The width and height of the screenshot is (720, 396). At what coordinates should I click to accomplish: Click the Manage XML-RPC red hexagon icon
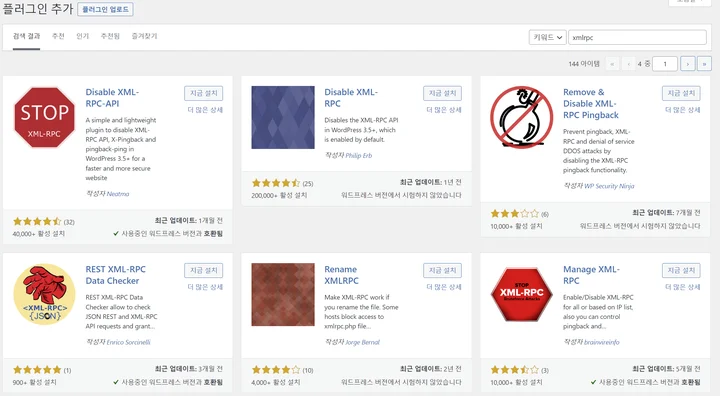coord(522,294)
